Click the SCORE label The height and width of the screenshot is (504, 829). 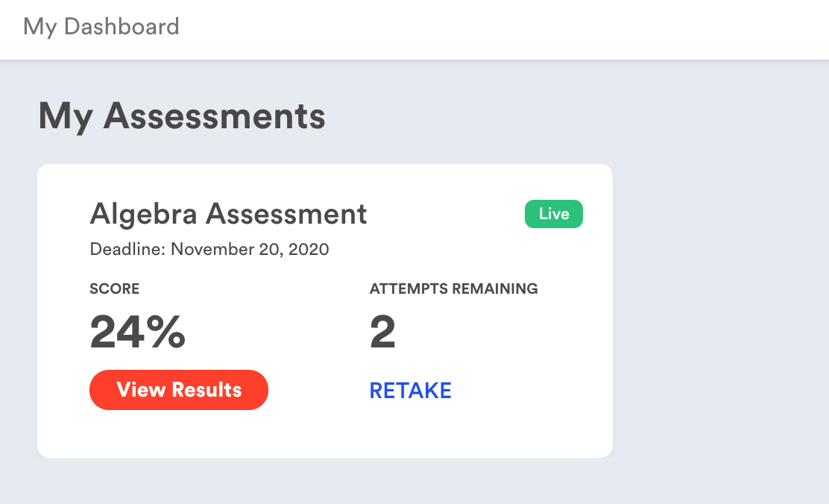coord(115,289)
